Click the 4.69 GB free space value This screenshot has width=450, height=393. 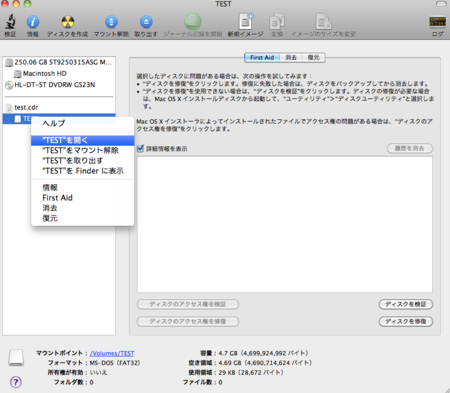pos(265,363)
